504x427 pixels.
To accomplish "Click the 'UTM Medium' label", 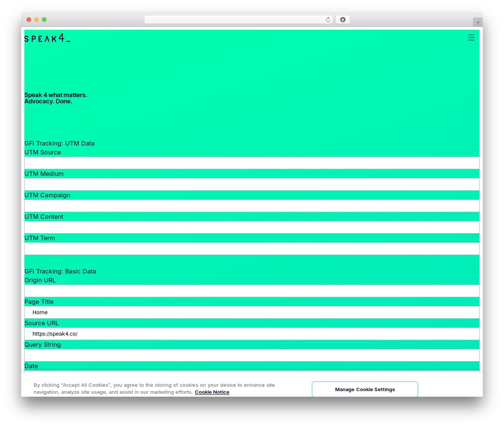I will (44, 174).
